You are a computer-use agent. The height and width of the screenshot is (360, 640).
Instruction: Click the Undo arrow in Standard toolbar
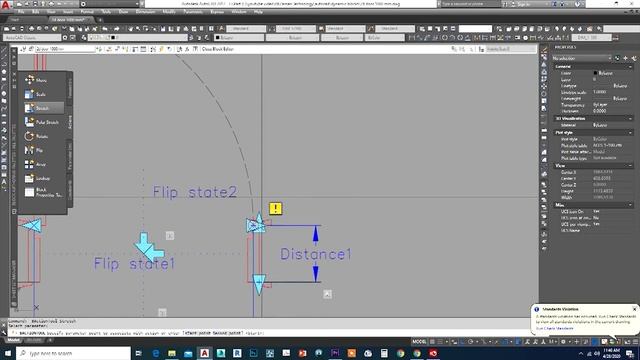pos(105,29)
